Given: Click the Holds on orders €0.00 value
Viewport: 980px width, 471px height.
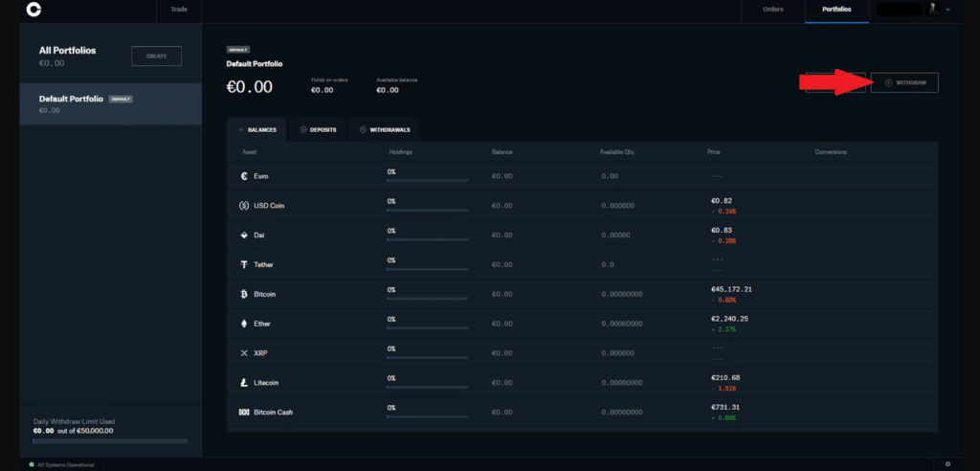Looking at the screenshot, I should [322, 90].
